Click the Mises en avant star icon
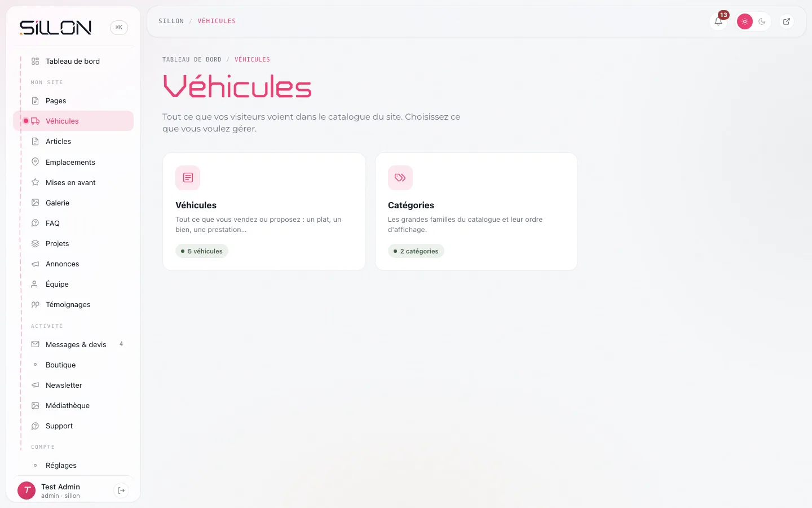812x508 pixels. click(35, 182)
